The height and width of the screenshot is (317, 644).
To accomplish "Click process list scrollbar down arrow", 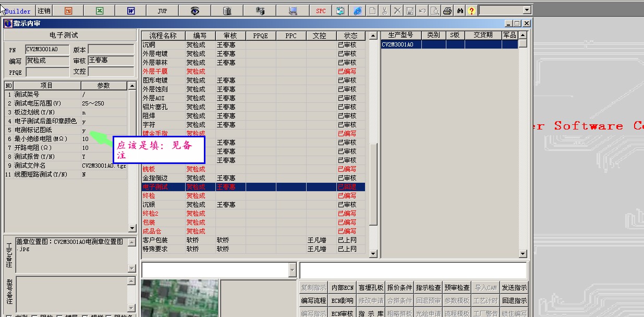I will point(372,254).
